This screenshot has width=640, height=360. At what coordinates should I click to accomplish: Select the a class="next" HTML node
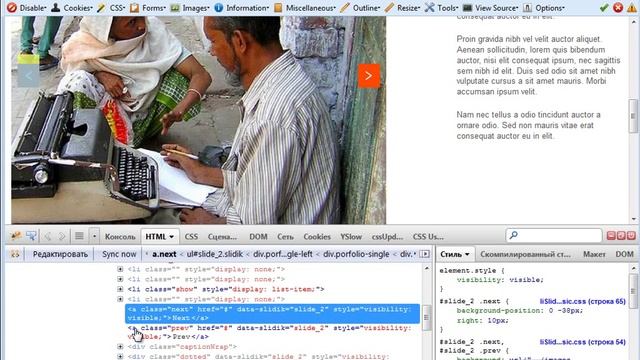(x=272, y=313)
